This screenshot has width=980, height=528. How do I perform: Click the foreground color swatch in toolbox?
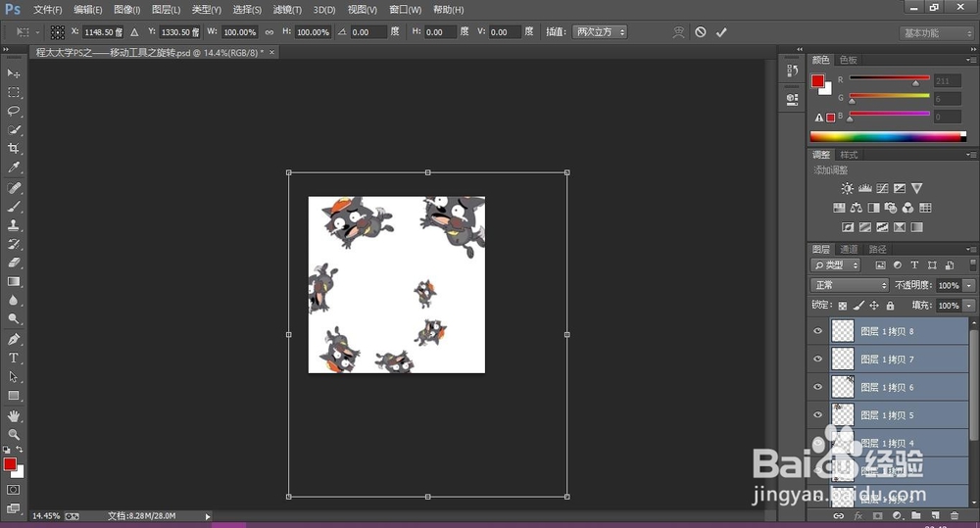(x=10, y=463)
